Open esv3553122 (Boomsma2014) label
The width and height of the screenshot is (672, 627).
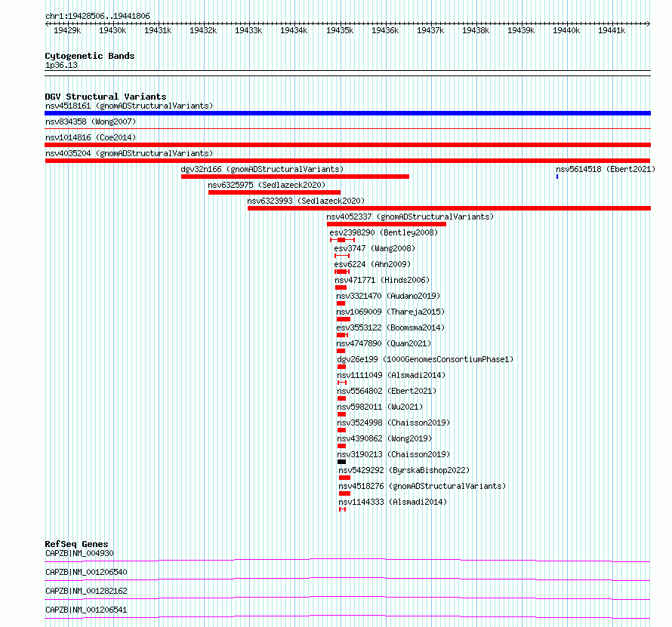click(x=390, y=327)
